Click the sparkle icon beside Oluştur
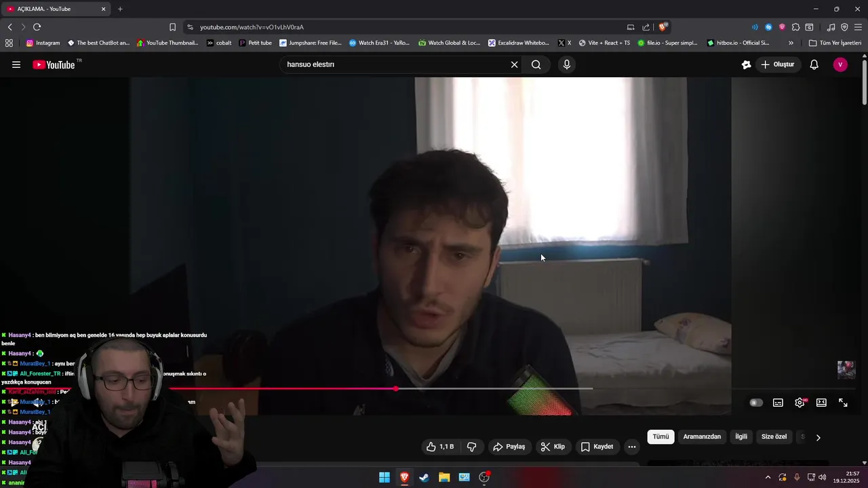Image resolution: width=868 pixels, height=488 pixels. [746, 64]
